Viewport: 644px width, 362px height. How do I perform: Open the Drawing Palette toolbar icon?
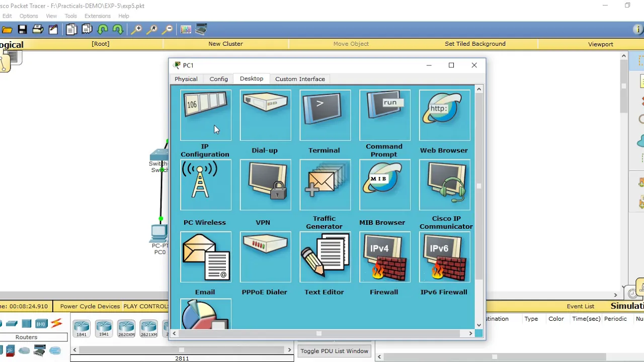186,30
